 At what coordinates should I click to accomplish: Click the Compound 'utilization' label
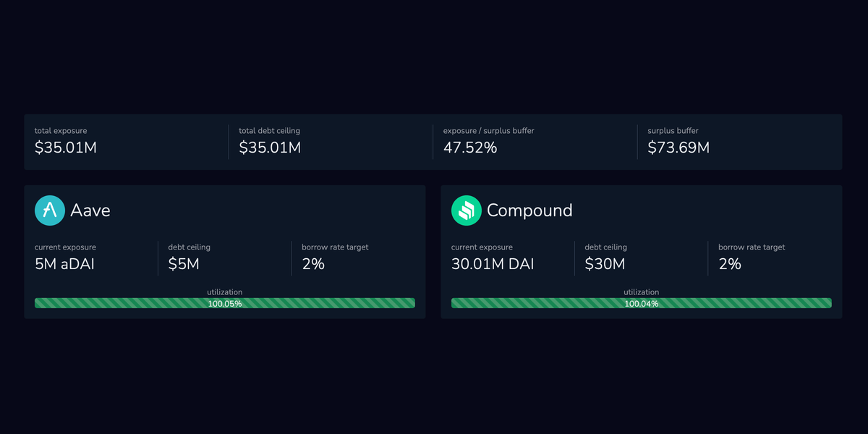pyautogui.click(x=642, y=292)
